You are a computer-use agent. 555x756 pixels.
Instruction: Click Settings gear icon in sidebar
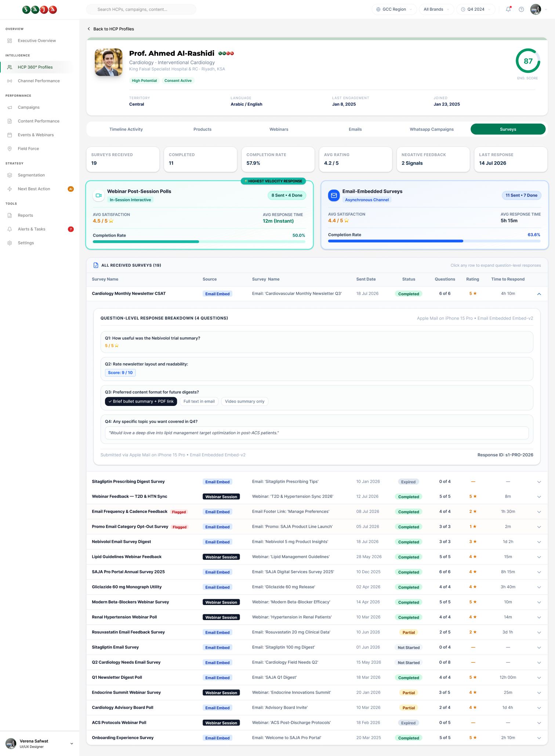pyautogui.click(x=10, y=243)
